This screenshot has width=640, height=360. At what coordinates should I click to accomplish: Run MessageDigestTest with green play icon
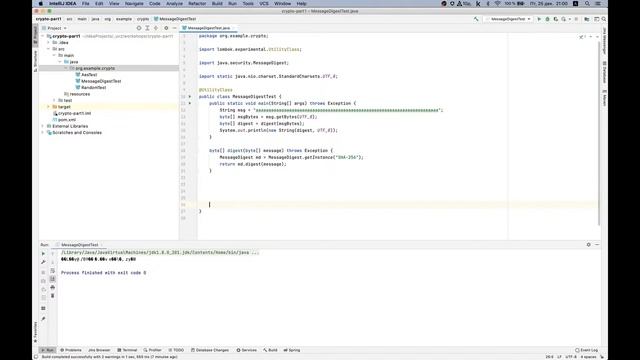[x=539, y=19]
